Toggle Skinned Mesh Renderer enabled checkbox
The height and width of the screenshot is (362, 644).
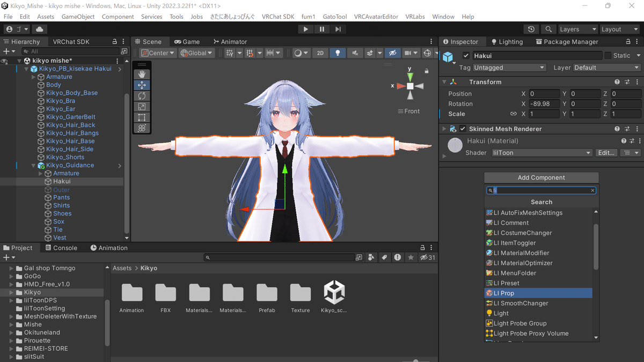coord(463,129)
